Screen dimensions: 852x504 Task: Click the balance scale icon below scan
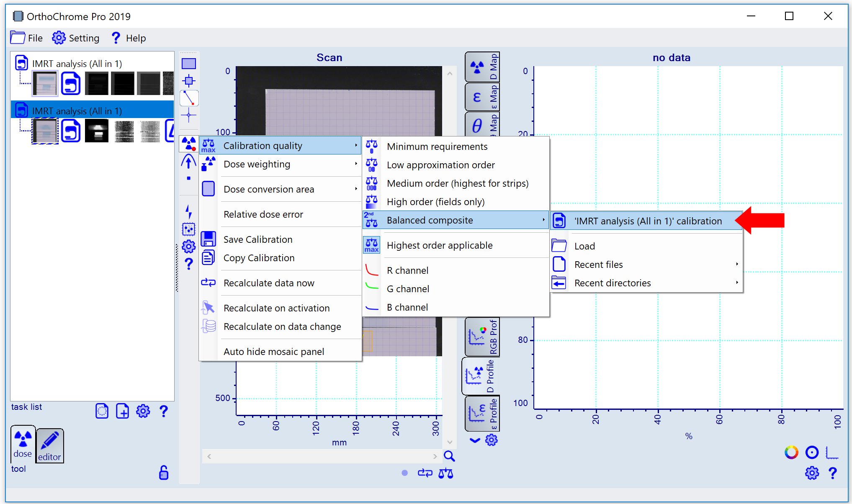(445, 473)
